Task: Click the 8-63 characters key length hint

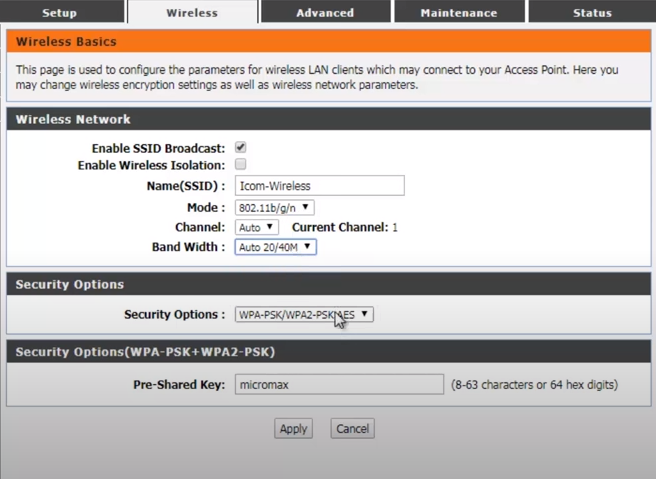Action: pos(534,385)
